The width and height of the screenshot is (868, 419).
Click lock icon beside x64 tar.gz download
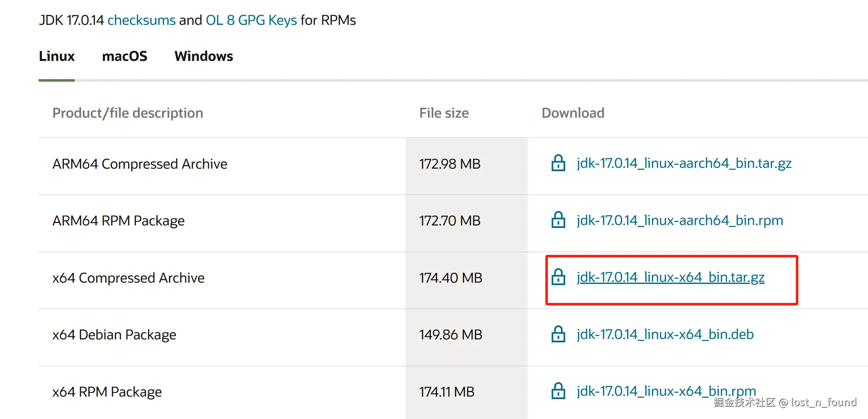558,277
